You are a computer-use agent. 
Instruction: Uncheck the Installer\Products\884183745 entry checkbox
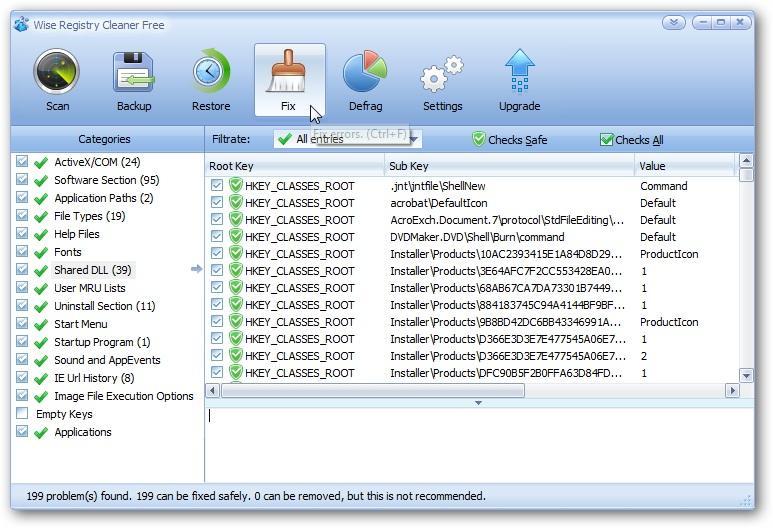pos(216,304)
